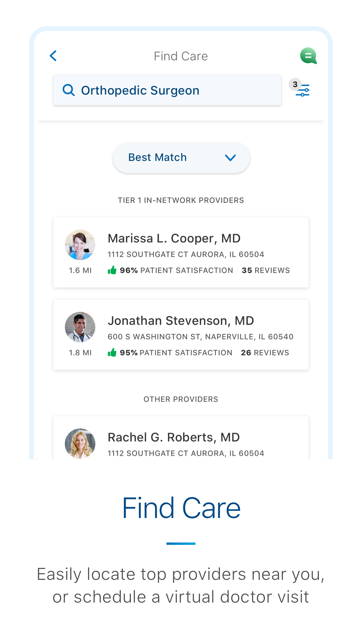This screenshot has height=644, width=362.
Task: Open the Best Match sort dropdown
Action: (x=181, y=157)
